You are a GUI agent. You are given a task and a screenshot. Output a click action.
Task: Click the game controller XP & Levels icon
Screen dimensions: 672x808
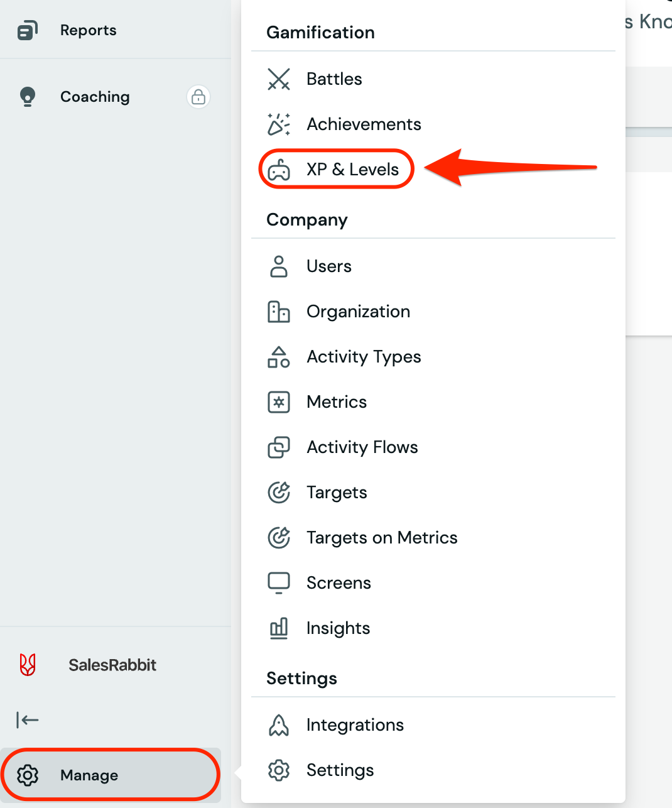pyautogui.click(x=279, y=170)
